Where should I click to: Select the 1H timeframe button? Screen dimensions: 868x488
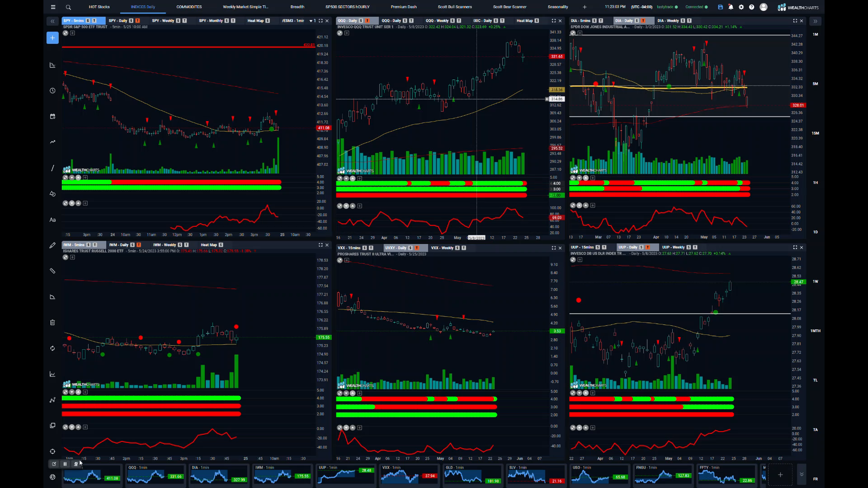tap(815, 183)
